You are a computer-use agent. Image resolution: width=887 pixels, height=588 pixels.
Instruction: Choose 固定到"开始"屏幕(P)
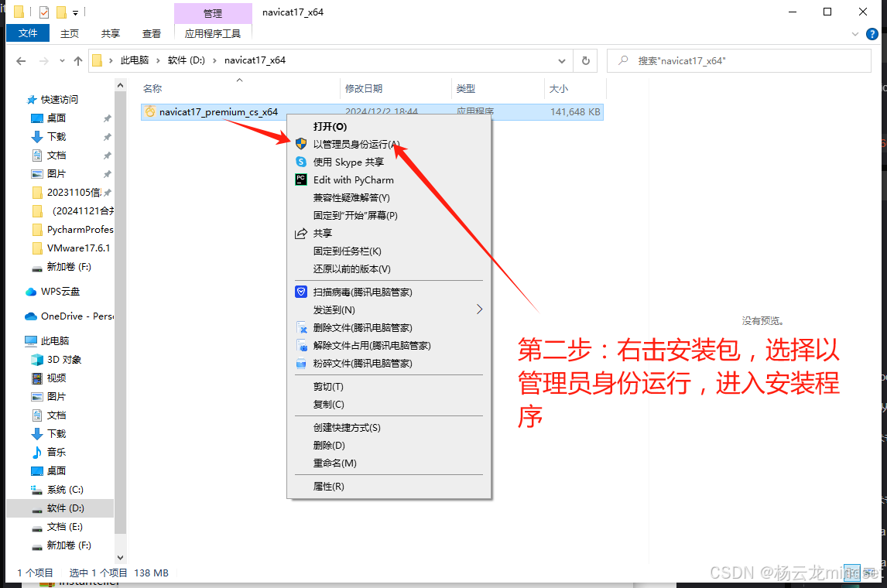pyautogui.click(x=389, y=215)
